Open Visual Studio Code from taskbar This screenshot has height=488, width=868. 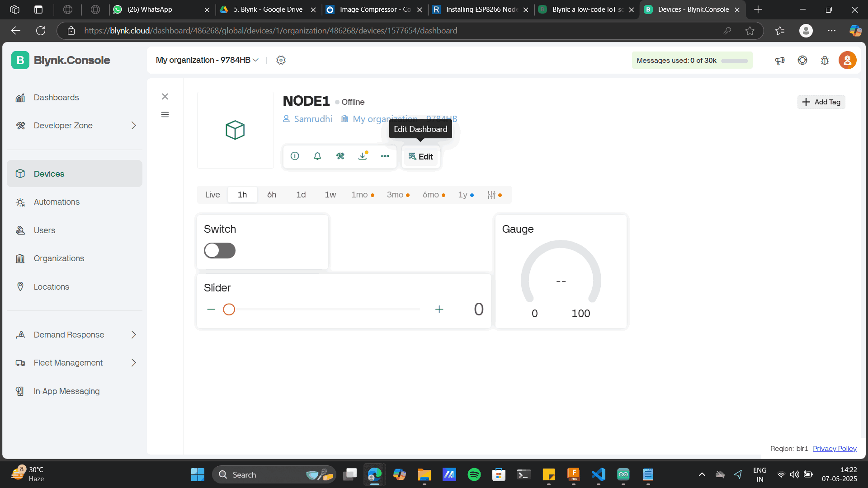(x=599, y=474)
